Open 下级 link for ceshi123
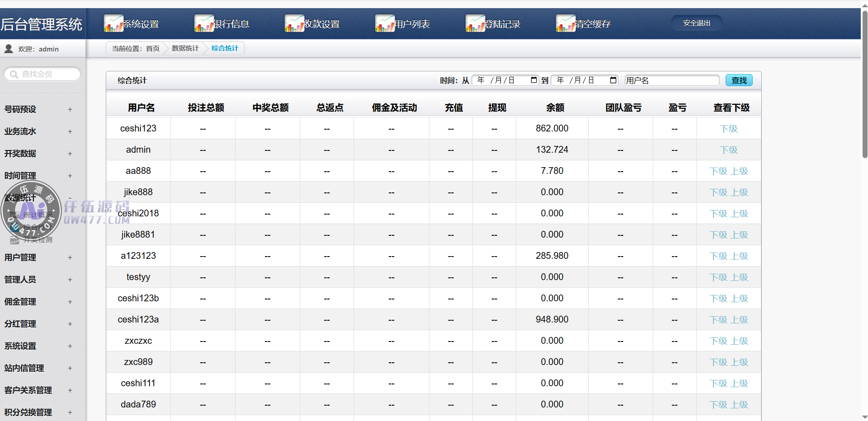This screenshot has height=421, width=868. pos(728,129)
